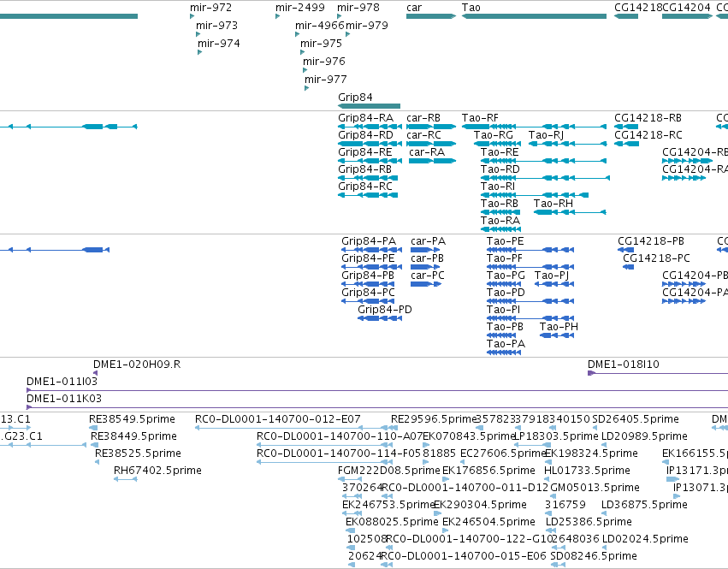Image resolution: width=728 pixels, height=569 pixels.
Task: Open EST RC0-DL0001-140700-114-F05
Action: pyautogui.click(x=324, y=462)
